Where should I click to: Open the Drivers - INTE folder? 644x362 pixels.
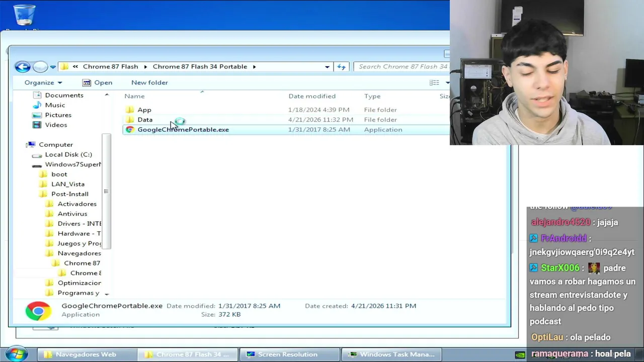[x=79, y=224]
